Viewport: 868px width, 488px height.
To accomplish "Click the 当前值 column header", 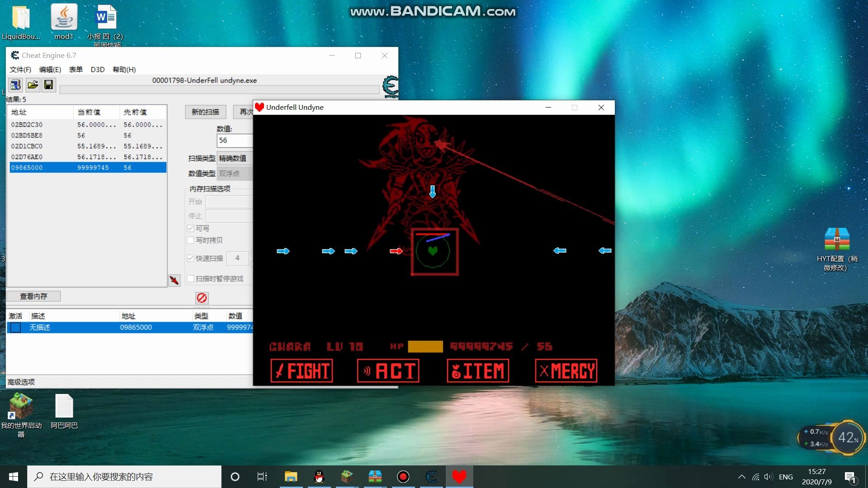I will (x=96, y=112).
